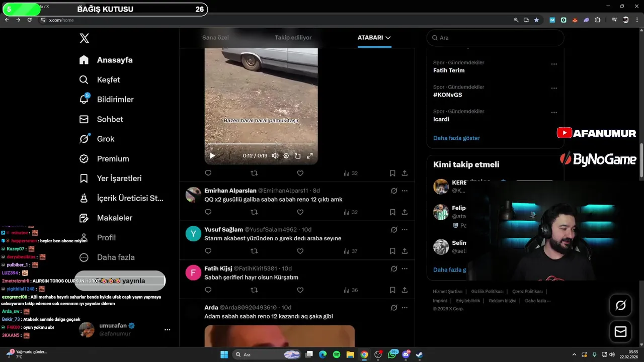The image size is (644, 362).
Task: Like the Emirhan Alparslan tweet
Action: pyautogui.click(x=300, y=212)
